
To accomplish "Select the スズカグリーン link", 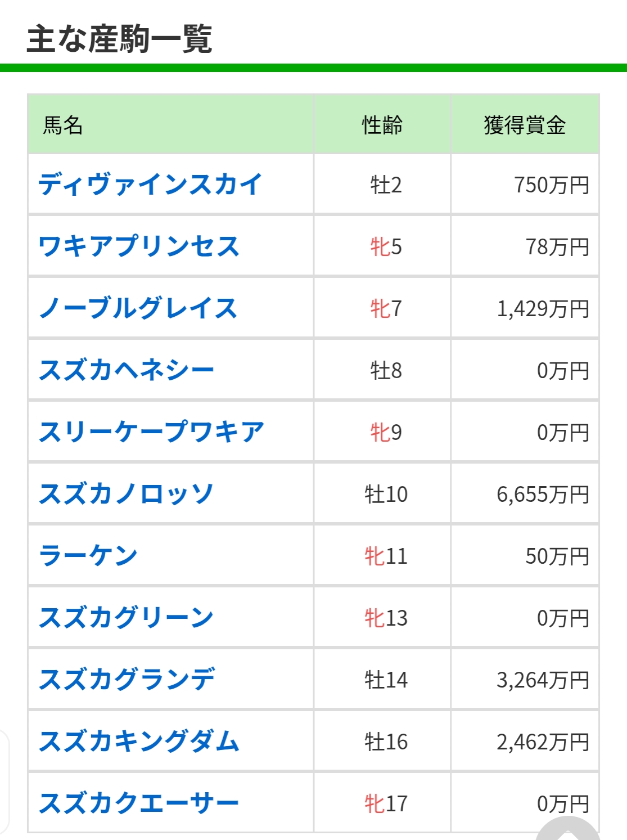I will 126,618.
